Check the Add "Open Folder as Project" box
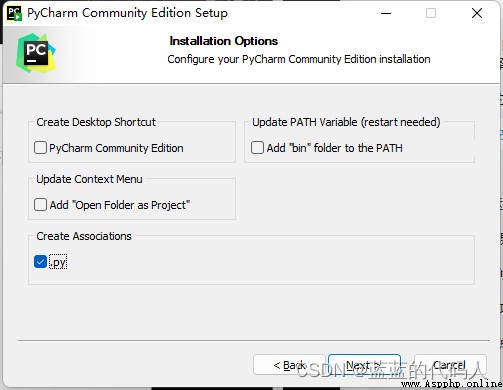Viewport: 503px width, 390px height. click(40, 205)
